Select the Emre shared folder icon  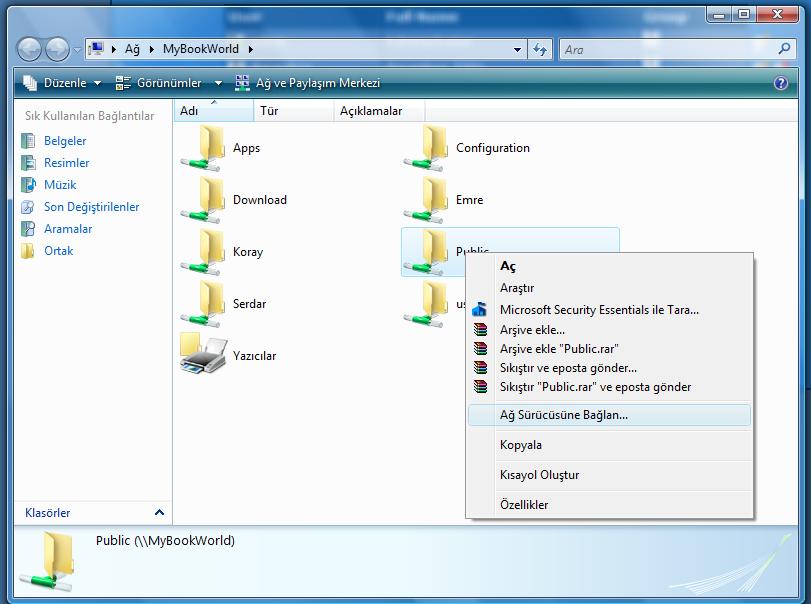426,200
